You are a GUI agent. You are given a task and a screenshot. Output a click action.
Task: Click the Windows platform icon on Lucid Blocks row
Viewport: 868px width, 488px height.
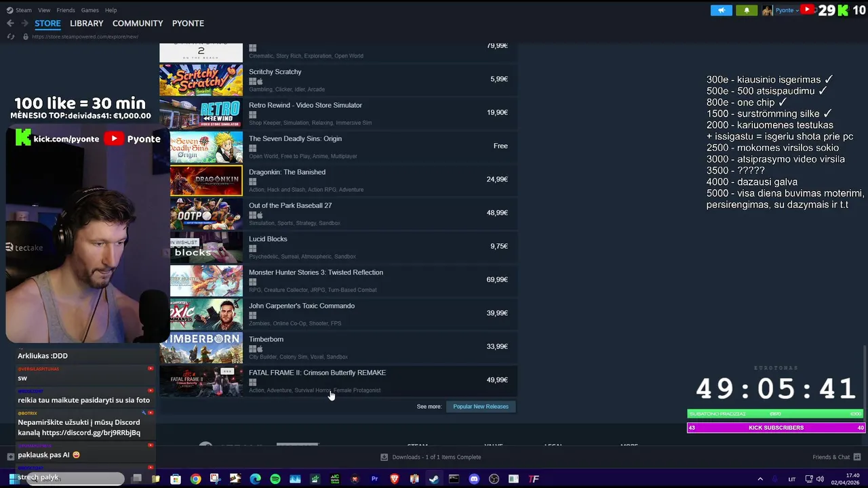point(252,249)
